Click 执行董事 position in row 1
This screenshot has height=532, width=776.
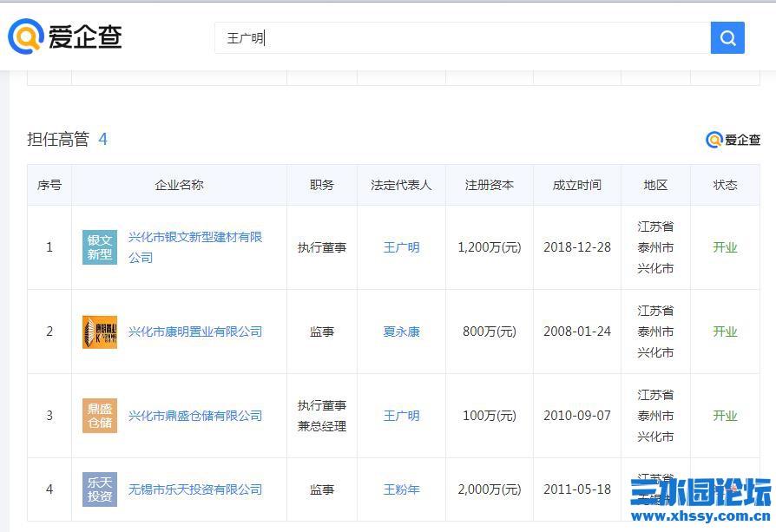click(x=322, y=247)
